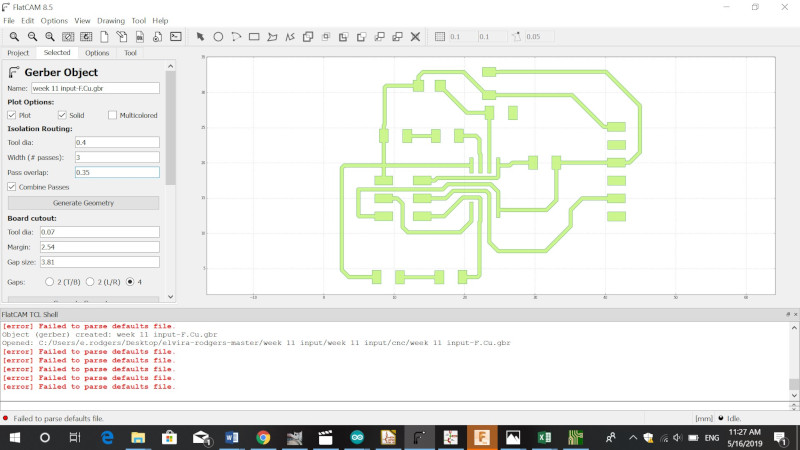Screen dimensions: 800x450
Task: Uncheck the Plot checkbox
Action: click(12, 115)
